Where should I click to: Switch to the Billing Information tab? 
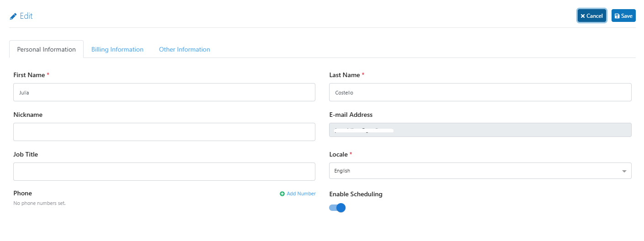point(117,49)
